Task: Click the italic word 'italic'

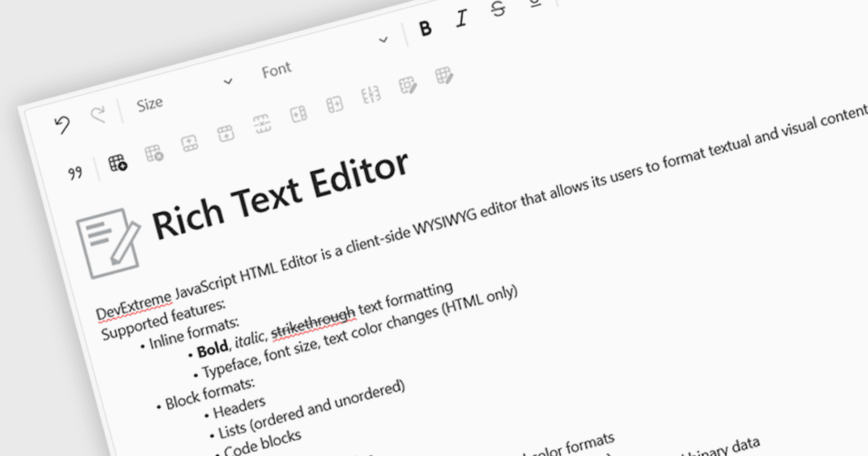Action: (x=250, y=339)
